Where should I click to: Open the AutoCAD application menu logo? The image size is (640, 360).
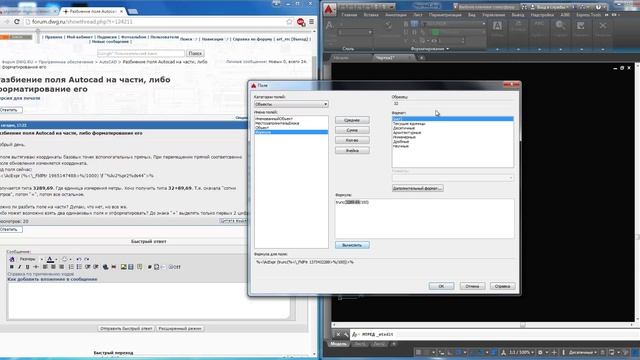[329, 9]
